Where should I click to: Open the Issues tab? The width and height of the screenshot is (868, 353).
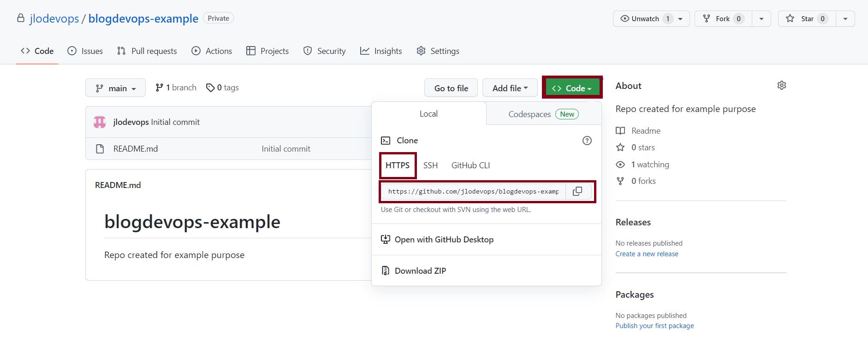(85, 51)
